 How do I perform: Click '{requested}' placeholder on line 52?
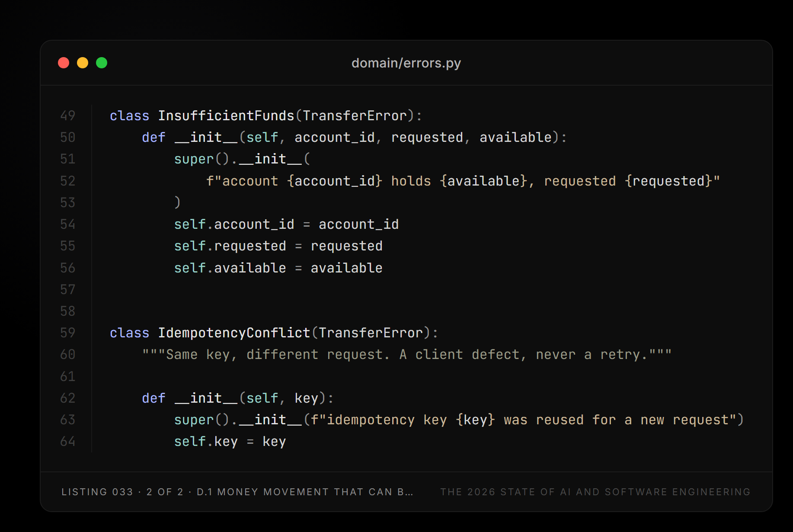click(668, 181)
